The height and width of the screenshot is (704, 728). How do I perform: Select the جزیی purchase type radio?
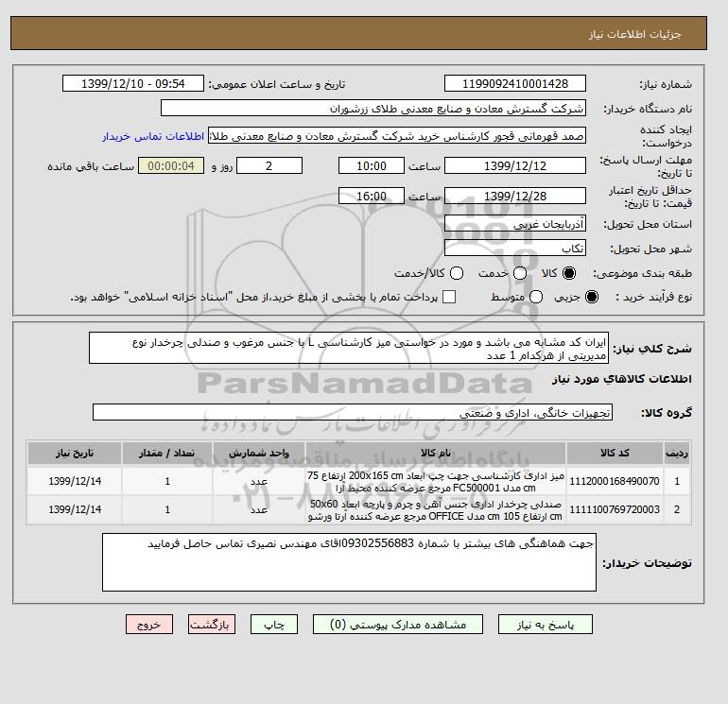(x=592, y=297)
